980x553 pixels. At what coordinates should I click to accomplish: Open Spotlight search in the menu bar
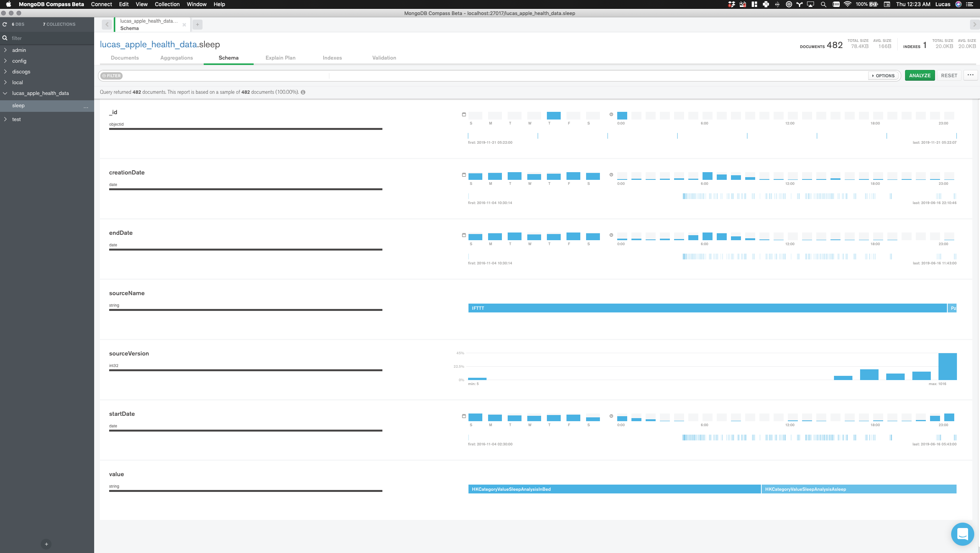[x=823, y=4]
